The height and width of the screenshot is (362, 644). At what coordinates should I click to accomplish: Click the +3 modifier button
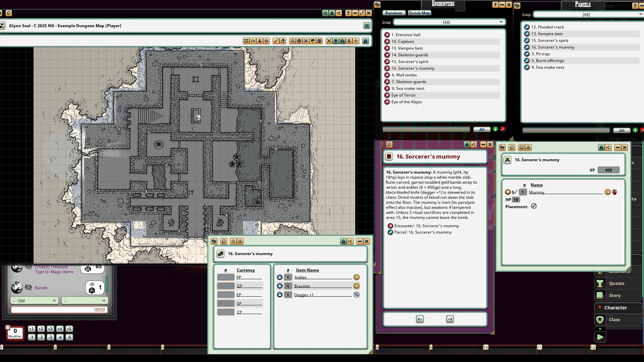(x=50, y=329)
